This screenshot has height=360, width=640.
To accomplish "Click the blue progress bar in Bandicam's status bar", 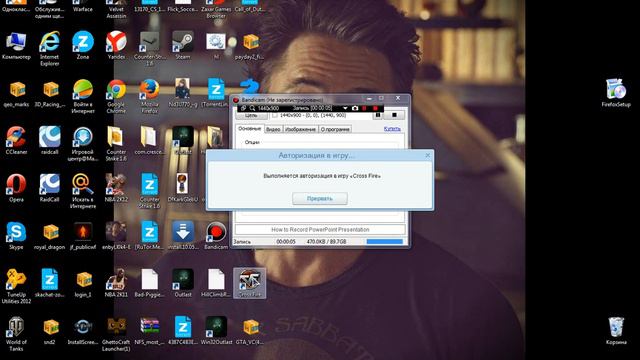I will pos(384,242).
